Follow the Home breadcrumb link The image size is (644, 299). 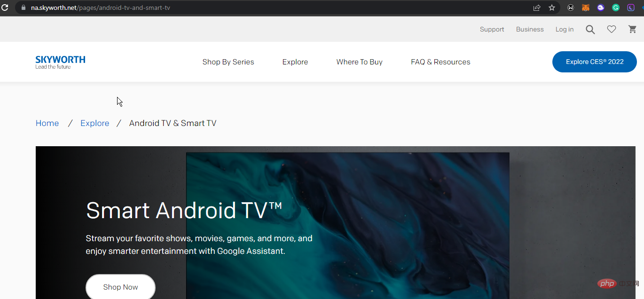tap(47, 123)
